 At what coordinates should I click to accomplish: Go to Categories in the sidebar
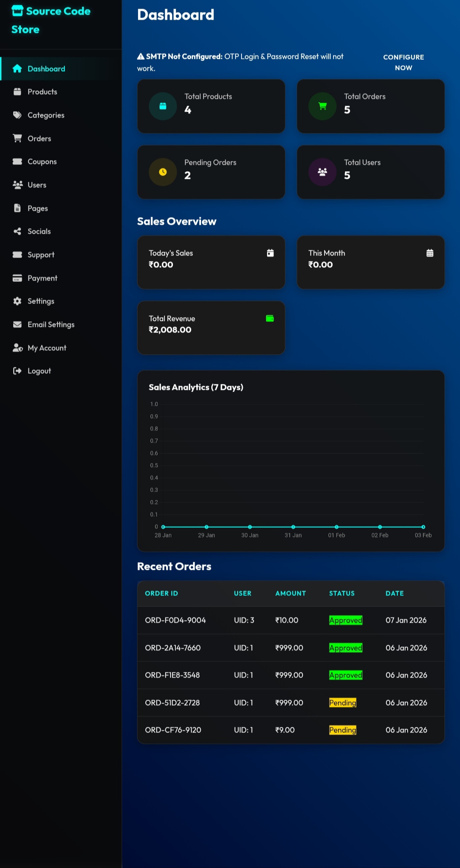coord(61,115)
